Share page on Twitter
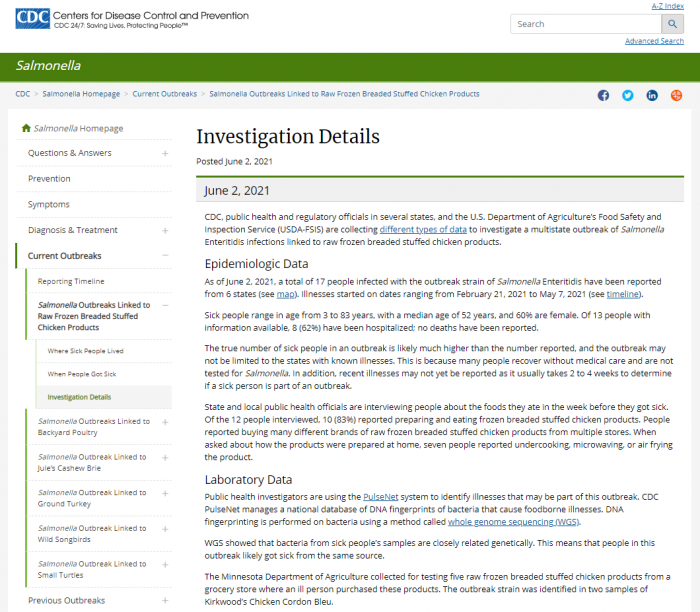 point(628,95)
